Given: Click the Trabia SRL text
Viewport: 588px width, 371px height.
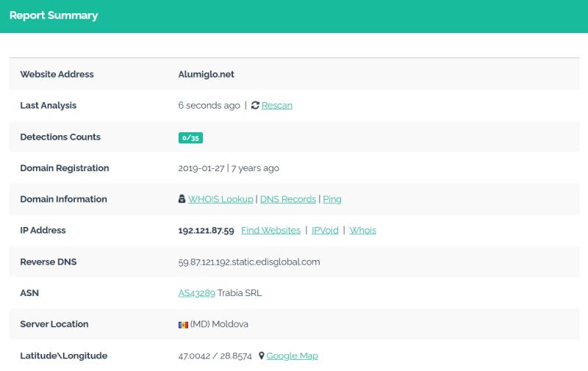Looking at the screenshot, I should [x=240, y=293].
